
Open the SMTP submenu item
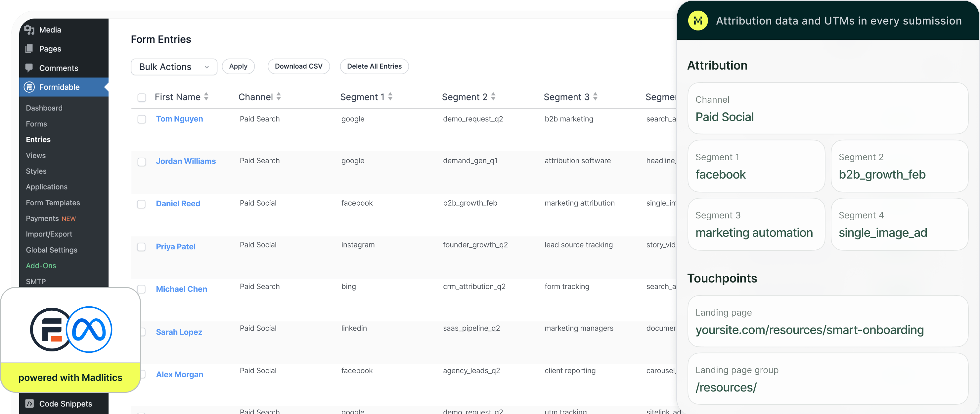(x=36, y=281)
